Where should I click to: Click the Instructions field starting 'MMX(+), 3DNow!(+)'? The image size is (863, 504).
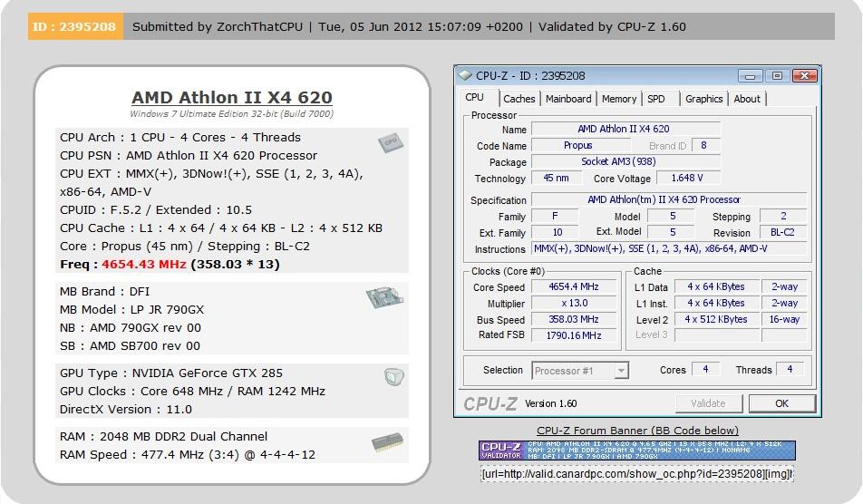pyautogui.click(x=669, y=248)
